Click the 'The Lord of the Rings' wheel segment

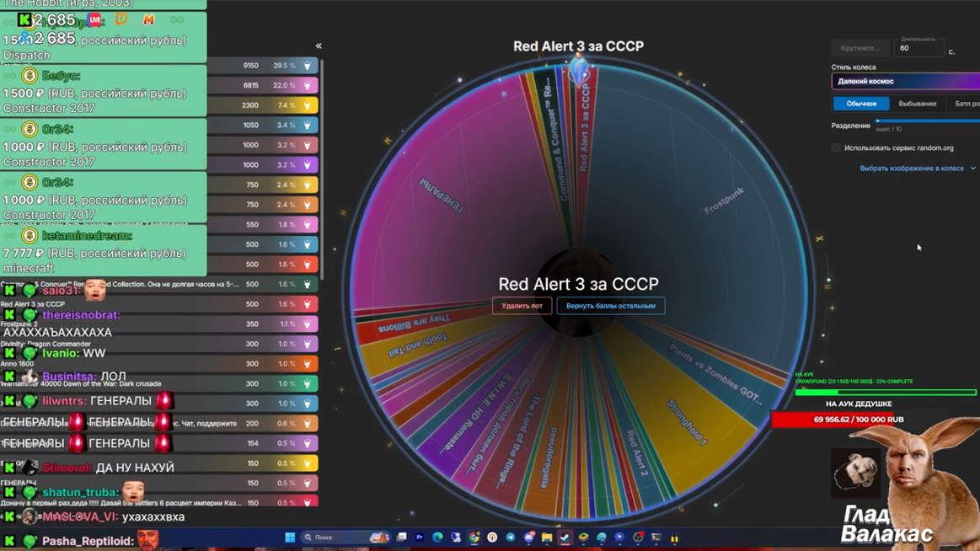520,441
